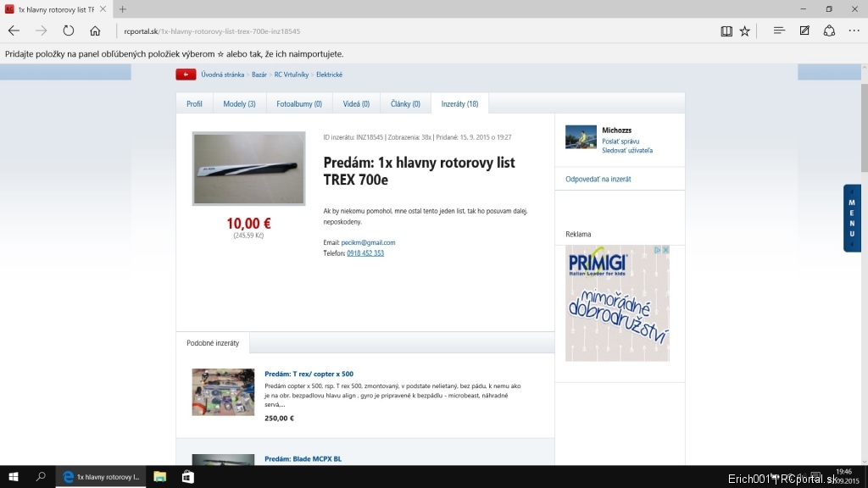Open the browser home page
Image resolution: width=868 pixels, height=488 pixels.
click(x=95, y=31)
